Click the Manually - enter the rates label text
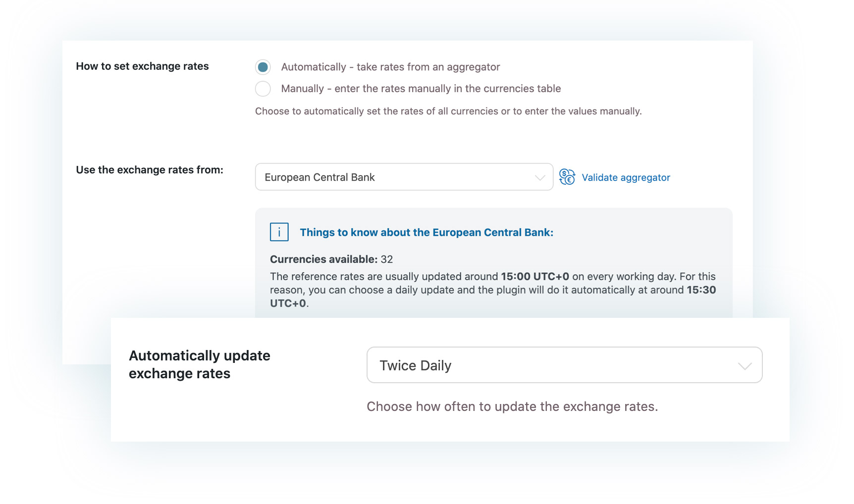854x504 pixels. (421, 89)
